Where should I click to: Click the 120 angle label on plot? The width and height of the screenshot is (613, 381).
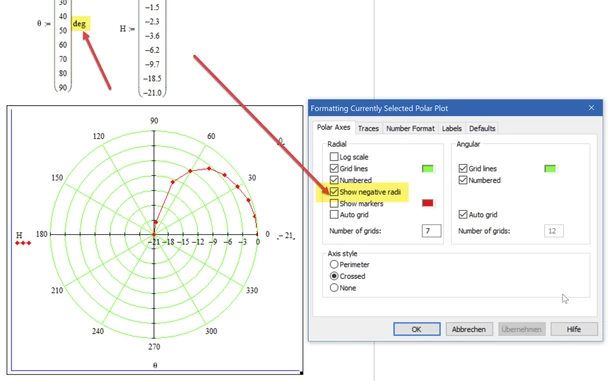click(99, 136)
